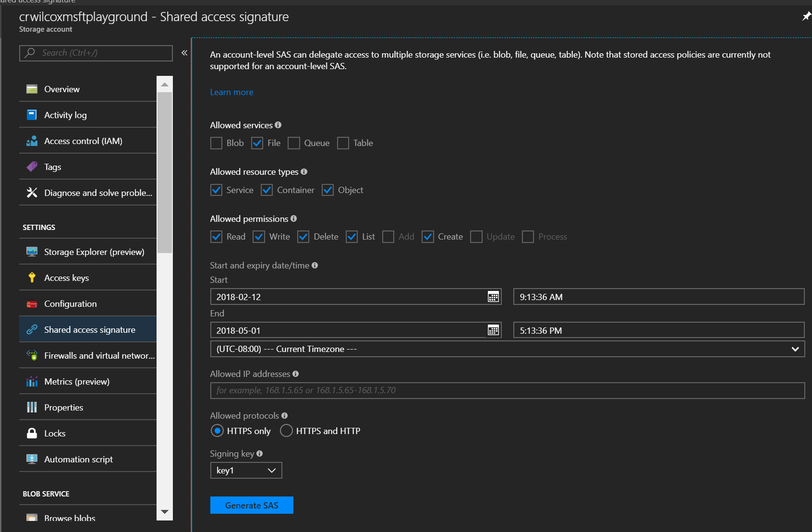This screenshot has height=532, width=812.
Task: Click the Start and expiry date/time info icon
Action: [x=315, y=265]
